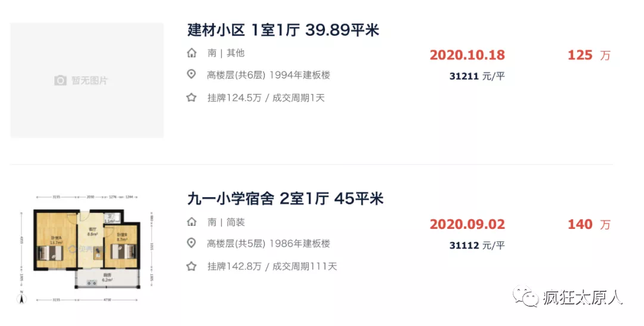644x326 pixels.
Task: Click location pin icon next to 1986年建板楼
Action: [191, 243]
